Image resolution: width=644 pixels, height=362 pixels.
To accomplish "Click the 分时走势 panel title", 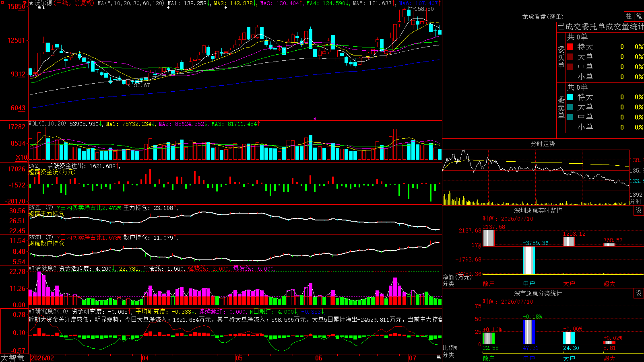I will (543, 144).
